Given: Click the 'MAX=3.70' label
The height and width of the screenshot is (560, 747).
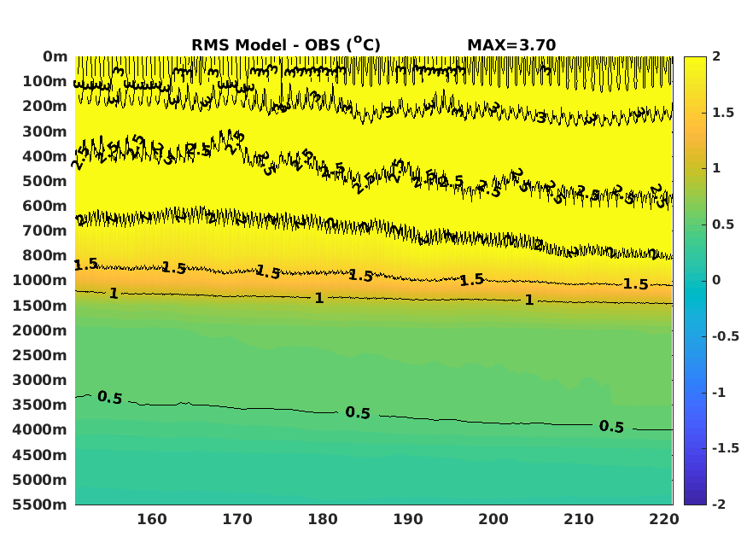Looking at the screenshot, I should [511, 45].
